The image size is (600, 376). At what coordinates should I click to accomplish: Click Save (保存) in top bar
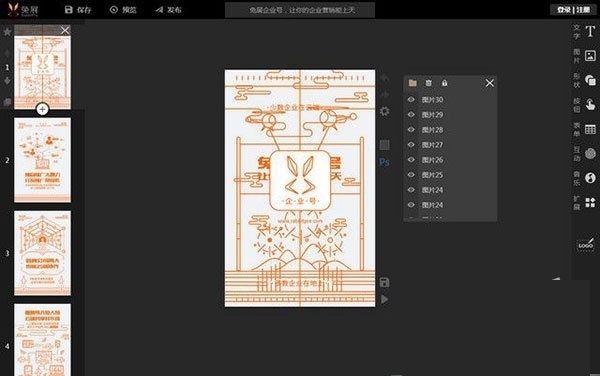click(x=78, y=10)
